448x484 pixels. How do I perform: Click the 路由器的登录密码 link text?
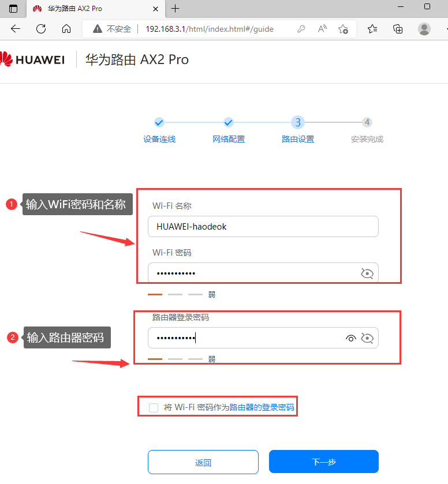coord(262,407)
